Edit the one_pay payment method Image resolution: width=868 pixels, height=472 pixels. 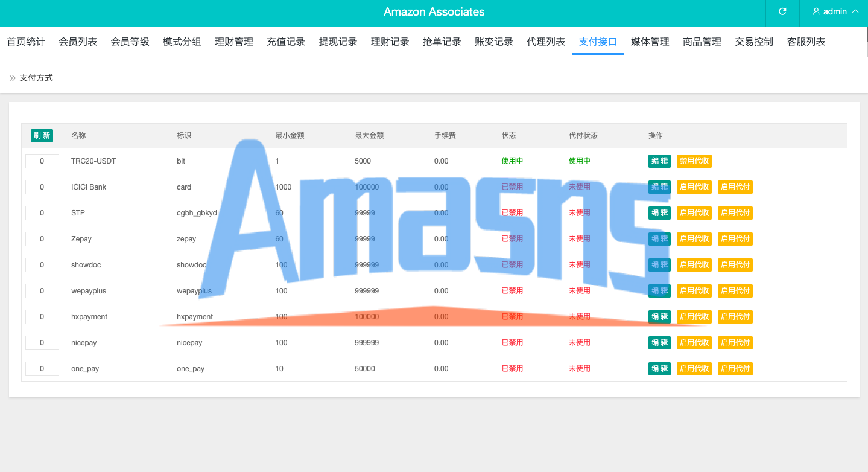coord(659,368)
